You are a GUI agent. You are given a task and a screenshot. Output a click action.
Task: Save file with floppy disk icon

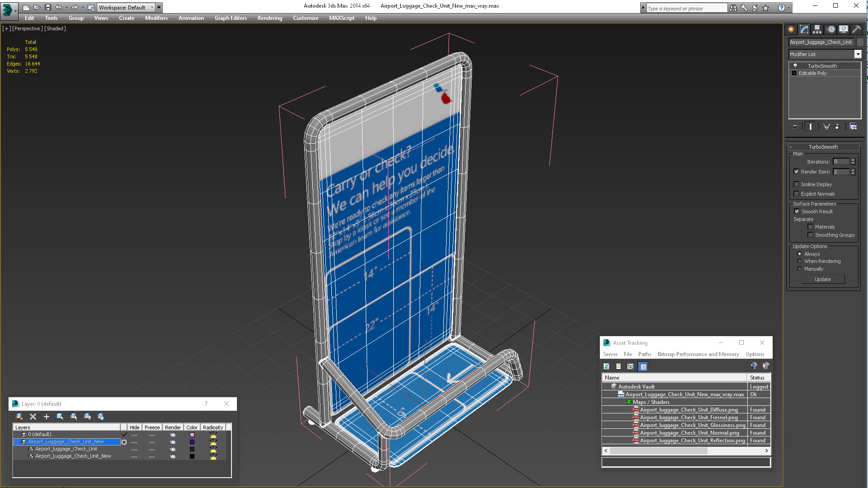(x=47, y=7)
